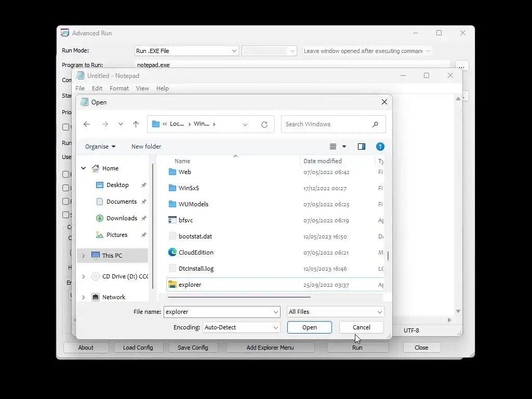
Task: Click Notepad vertical scrollbar up arrow
Action: point(458,99)
